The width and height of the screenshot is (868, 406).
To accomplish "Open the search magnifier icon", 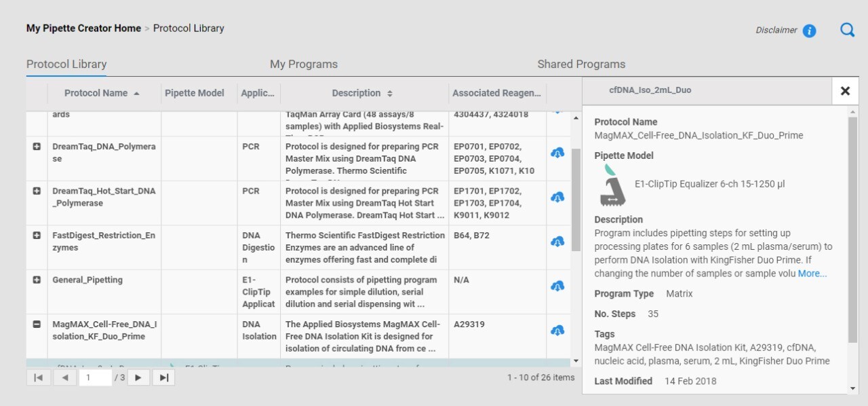I will coord(847,30).
